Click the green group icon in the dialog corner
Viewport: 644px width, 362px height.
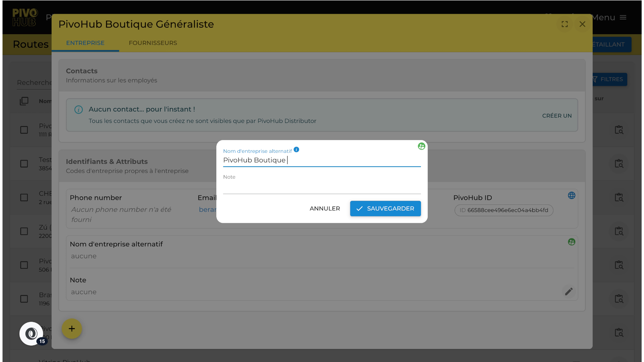421,146
